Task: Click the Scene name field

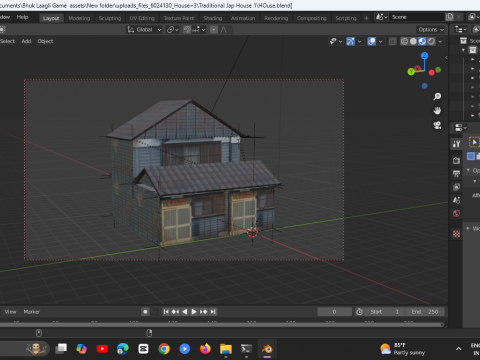Action: pos(418,17)
